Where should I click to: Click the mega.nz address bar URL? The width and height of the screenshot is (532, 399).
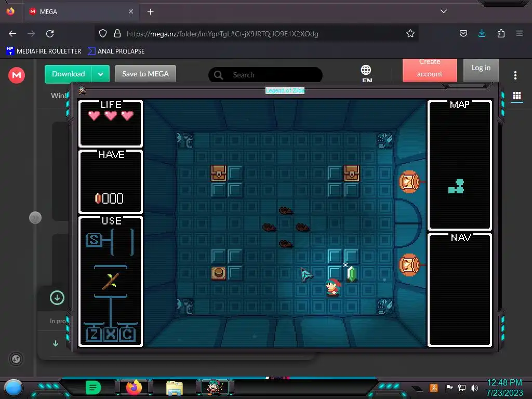coord(222,34)
